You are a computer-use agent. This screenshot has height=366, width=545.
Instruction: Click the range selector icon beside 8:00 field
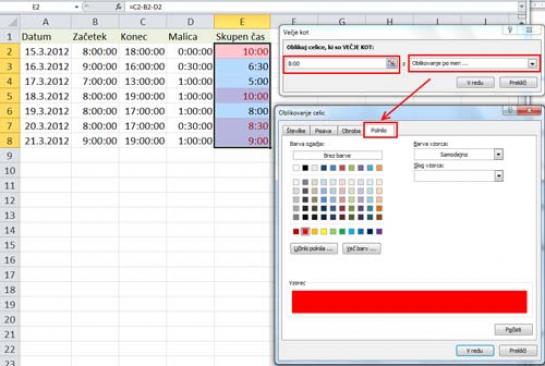[x=391, y=64]
